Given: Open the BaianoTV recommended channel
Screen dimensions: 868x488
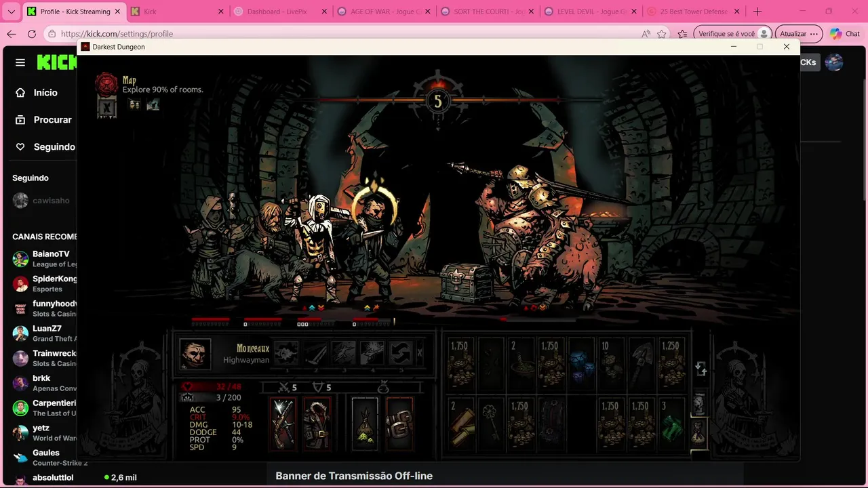Looking at the screenshot, I should [43, 259].
